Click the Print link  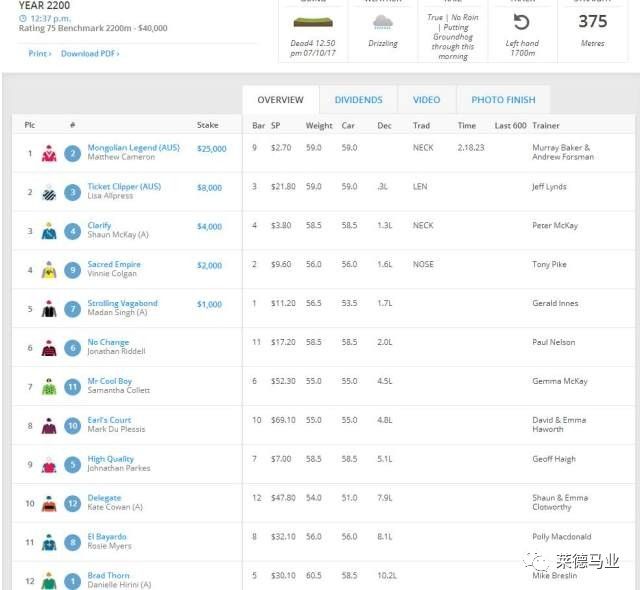(39, 54)
